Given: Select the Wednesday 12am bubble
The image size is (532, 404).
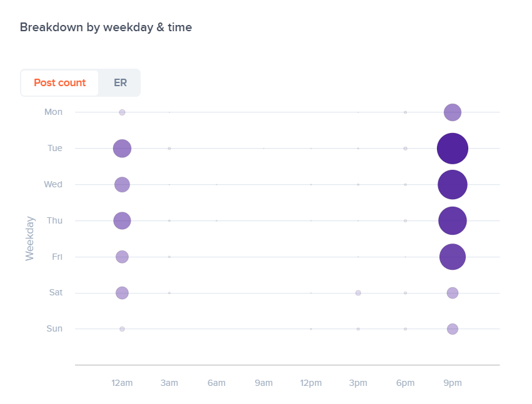Looking at the screenshot, I should [x=122, y=184].
